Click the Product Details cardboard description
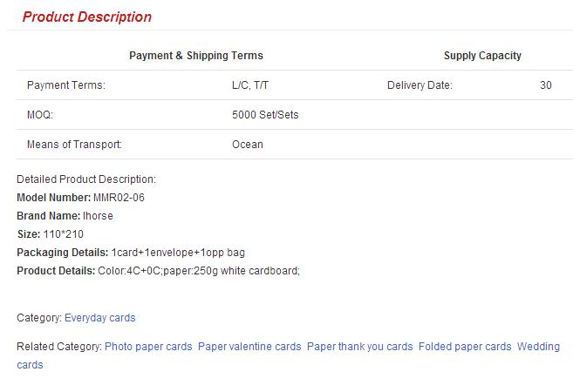This screenshot has height=392, width=573. tap(199, 271)
